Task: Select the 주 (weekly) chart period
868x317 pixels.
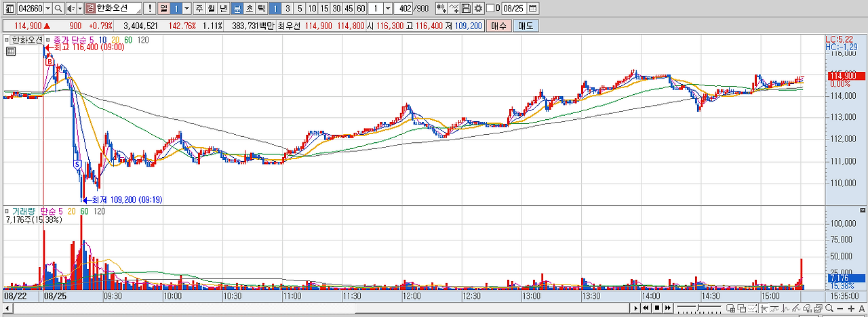Action: tap(199, 8)
